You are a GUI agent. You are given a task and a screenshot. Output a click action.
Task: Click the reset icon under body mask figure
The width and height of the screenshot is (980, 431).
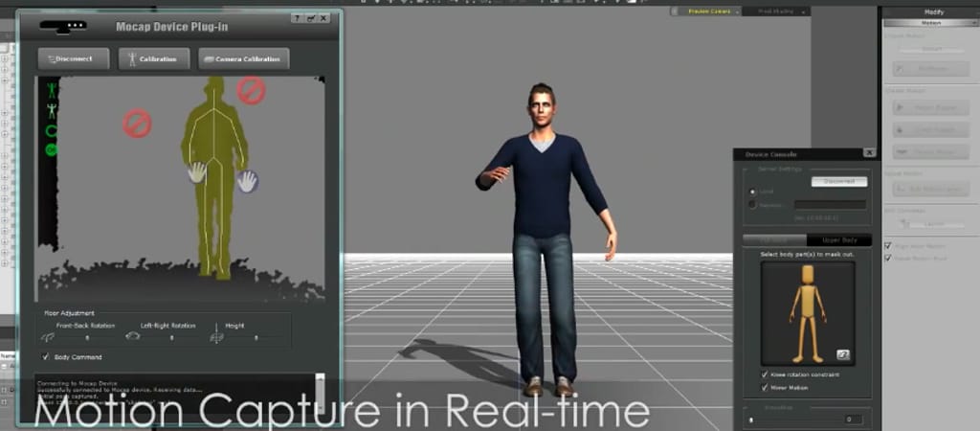click(842, 354)
